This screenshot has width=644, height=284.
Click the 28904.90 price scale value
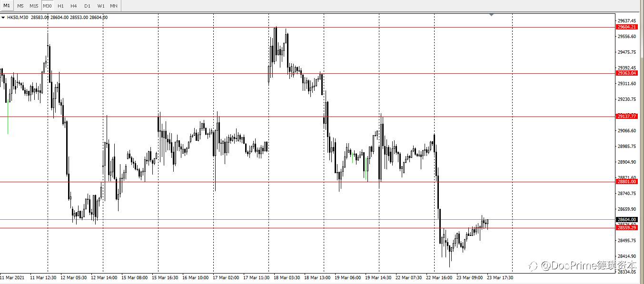click(x=627, y=162)
